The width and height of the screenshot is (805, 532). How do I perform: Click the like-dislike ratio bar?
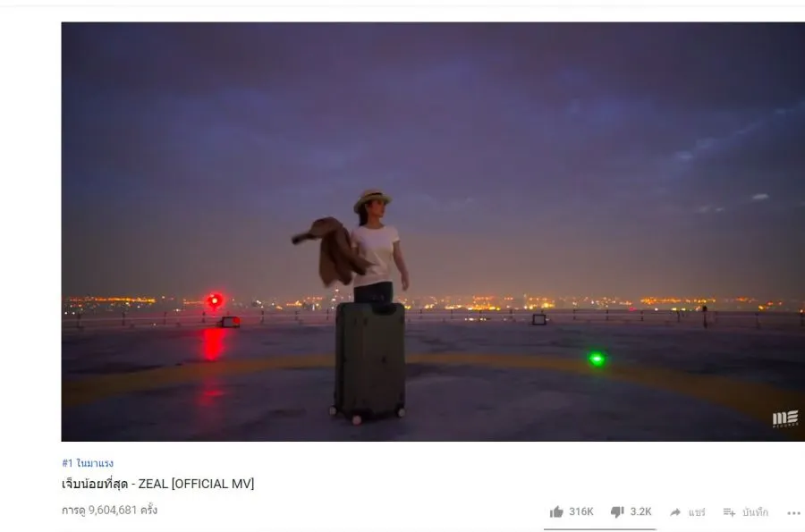[x=599, y=528]
